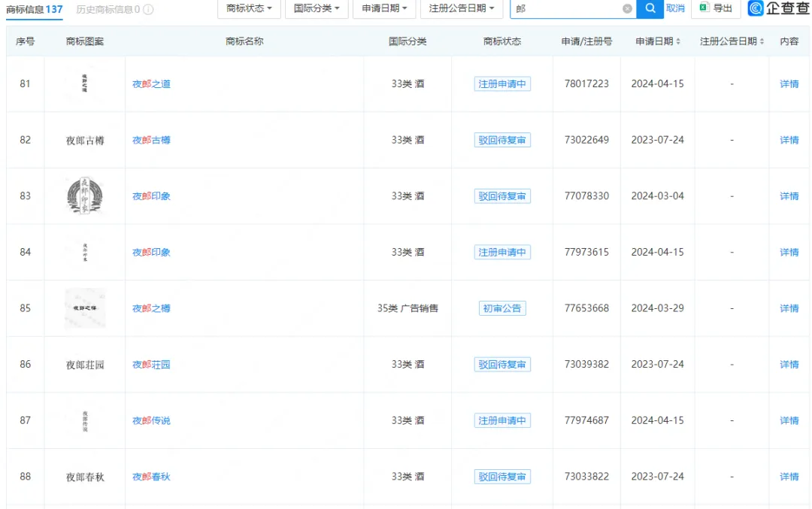
Task: Click the 企查查 logo
Action: click(x=779, y=8)
